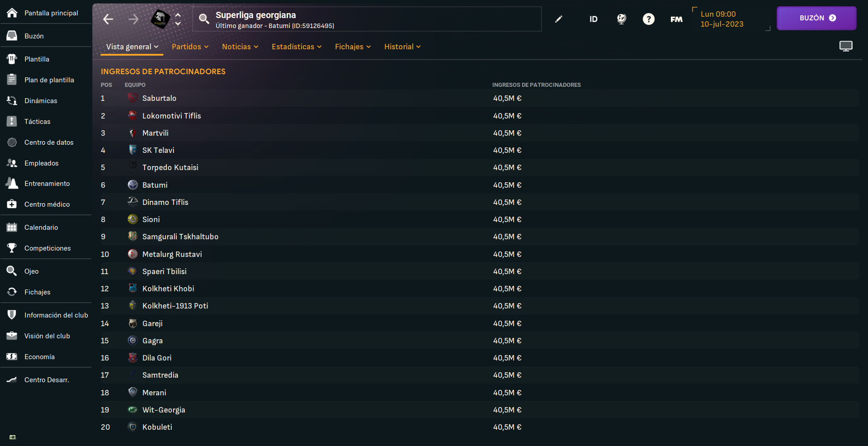Screen dimensions: 868x446
Task: Open Kobuleti team link
Action: tap(157, 427)
